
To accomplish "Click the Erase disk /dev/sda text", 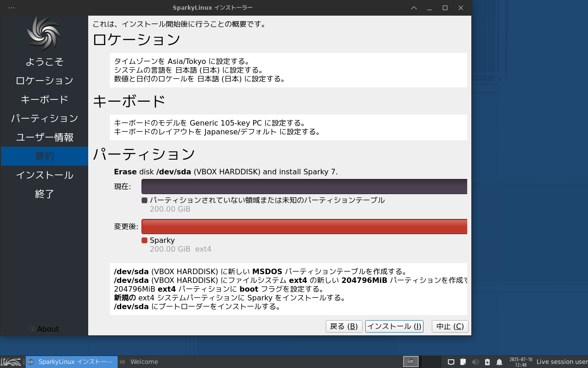I will coord(226,172).
